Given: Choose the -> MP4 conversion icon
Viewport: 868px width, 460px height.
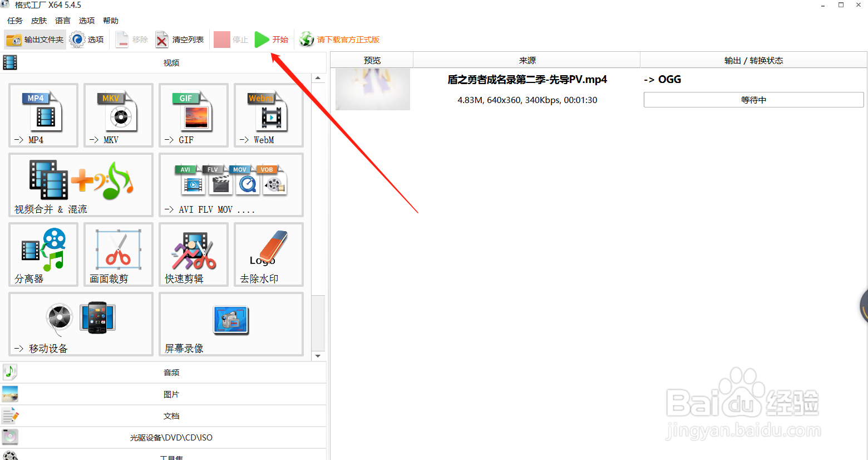Looking at the screenshot, I should [43, 115].
